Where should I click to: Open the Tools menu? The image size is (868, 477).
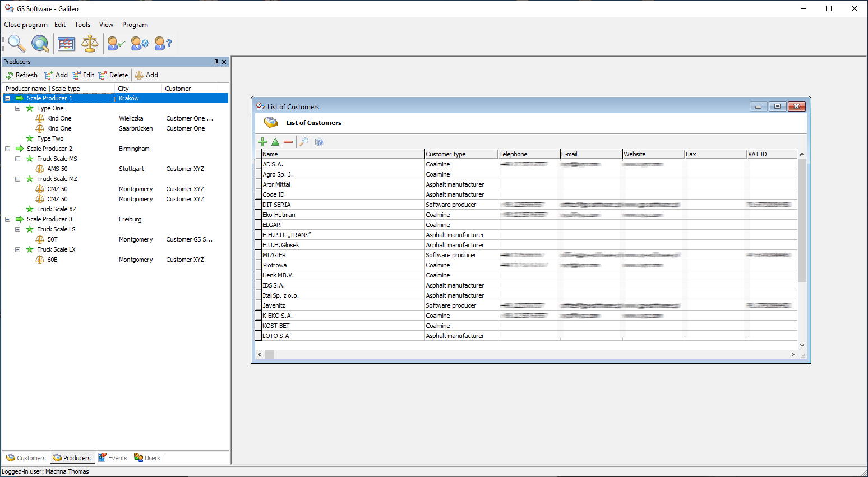82,25
